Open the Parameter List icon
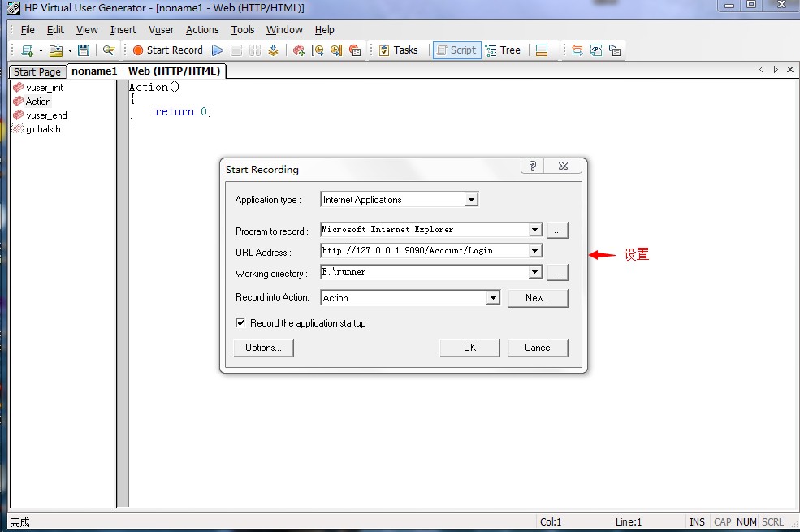The width and height of the screenshot is (800, 532). click(596, 50)
